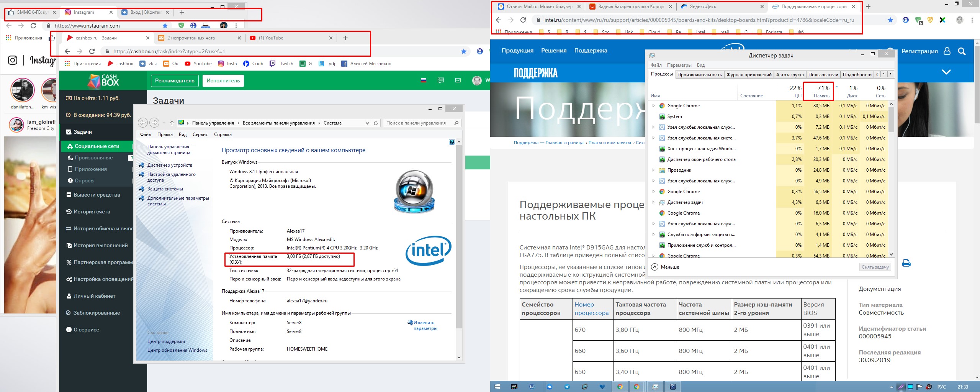Image resolution: width=980 pixels, height=392 pixels.
Task: Click the printer icon on the Intel article
Action: (906, 263)
